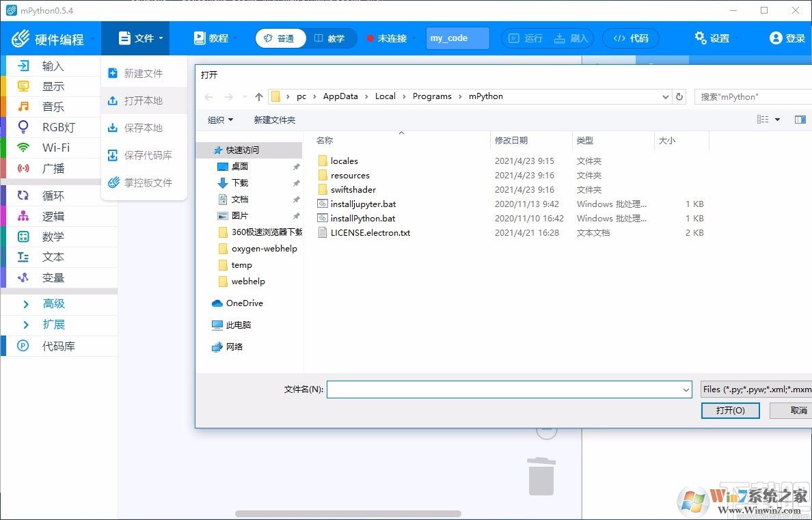Open the 组织 dropdown in dialog

[x=220, y=120]
